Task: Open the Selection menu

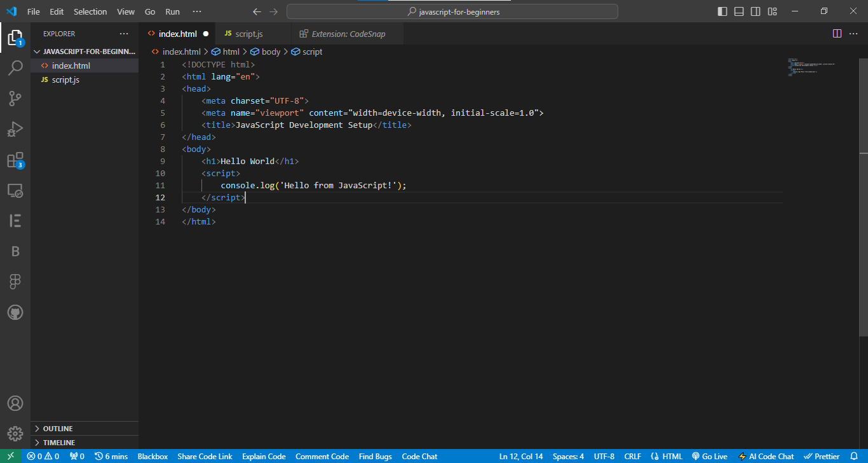Action: [90, 11]
